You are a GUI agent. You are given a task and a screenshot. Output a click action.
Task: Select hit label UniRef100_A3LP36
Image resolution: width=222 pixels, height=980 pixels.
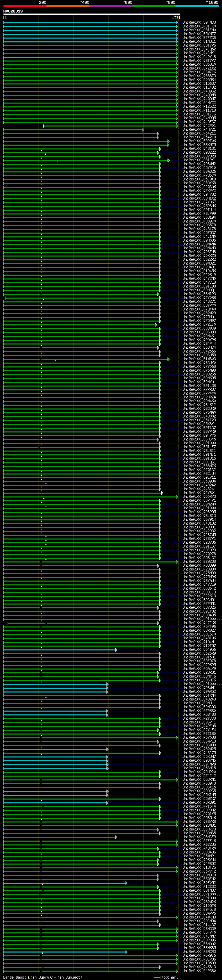click(x=199, y=959)
